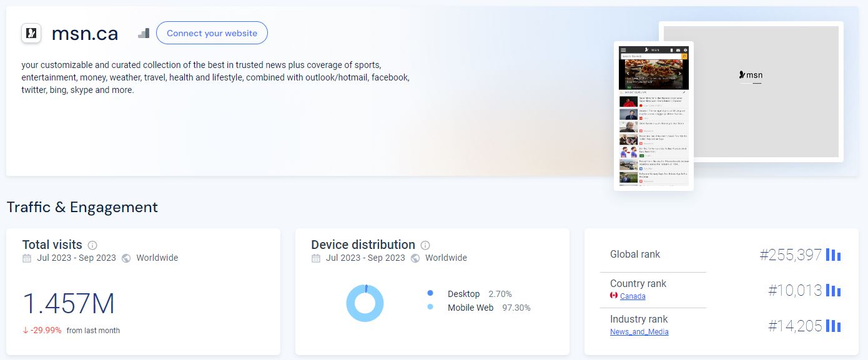Click the calendar icon under Device distribution
Viewport: 868px width, 360px height.
coord(316,258)
